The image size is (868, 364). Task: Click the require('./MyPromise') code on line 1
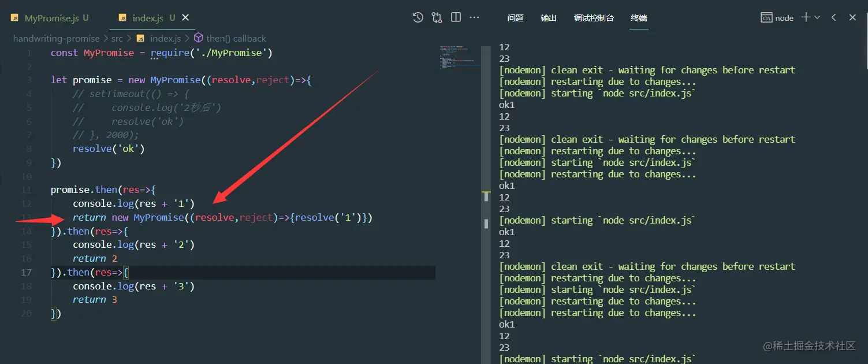[211, 53]
